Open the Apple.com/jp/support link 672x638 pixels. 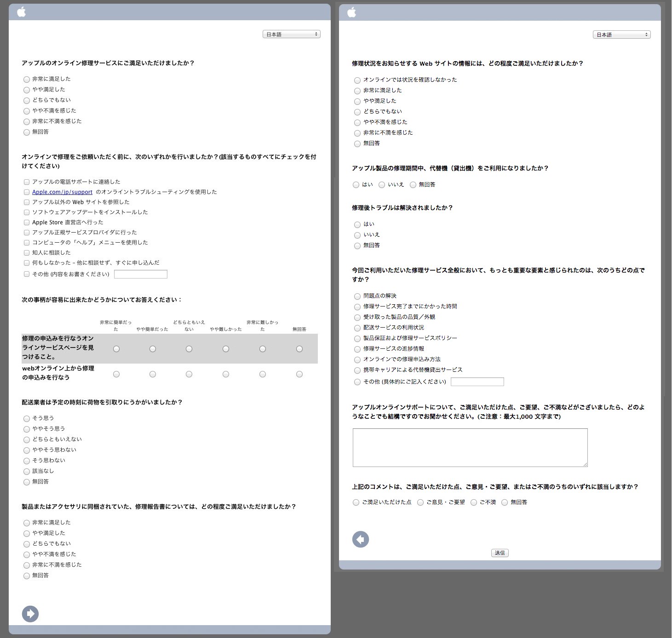coord(62,192)
